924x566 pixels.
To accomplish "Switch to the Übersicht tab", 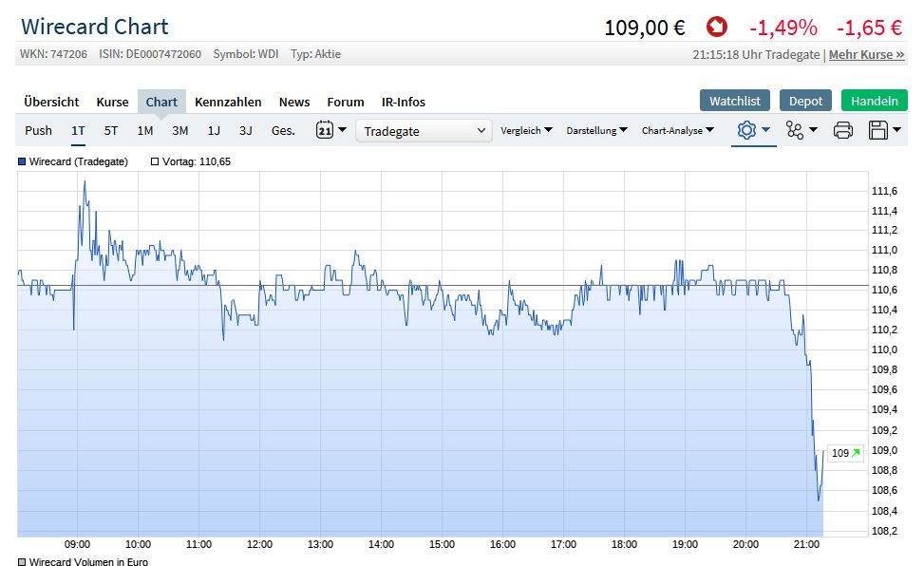I will click(x=51, y=102).
